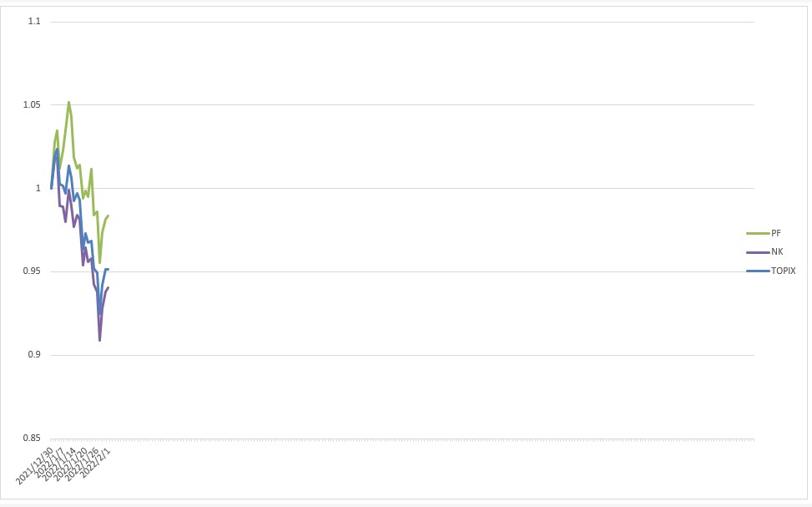
Task: Select the 1.1 vertical axis label
Action: (x=34, y=21)
